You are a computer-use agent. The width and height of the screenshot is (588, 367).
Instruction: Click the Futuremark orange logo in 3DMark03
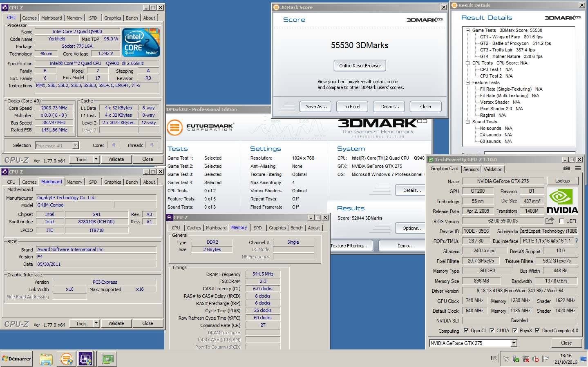(174, 127)
